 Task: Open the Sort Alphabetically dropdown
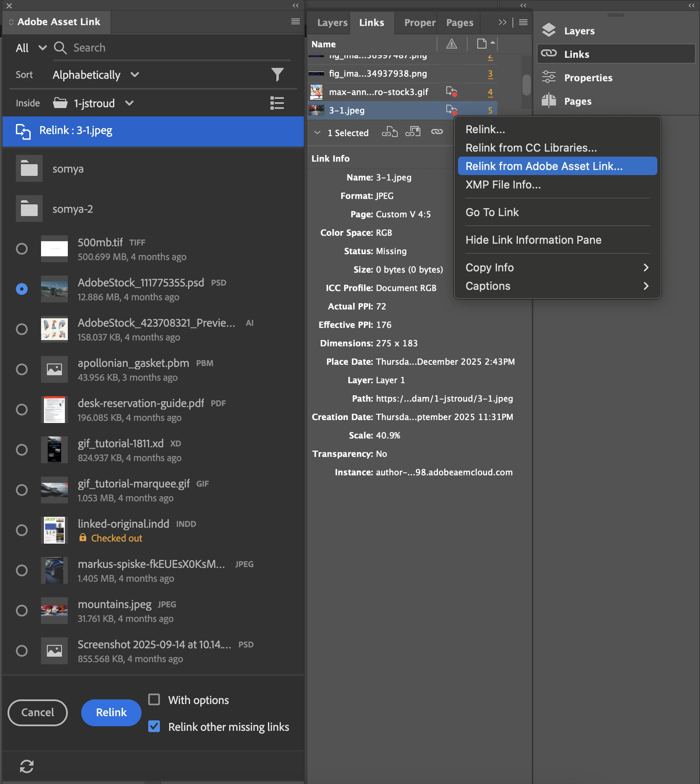(x=95, y=75)
